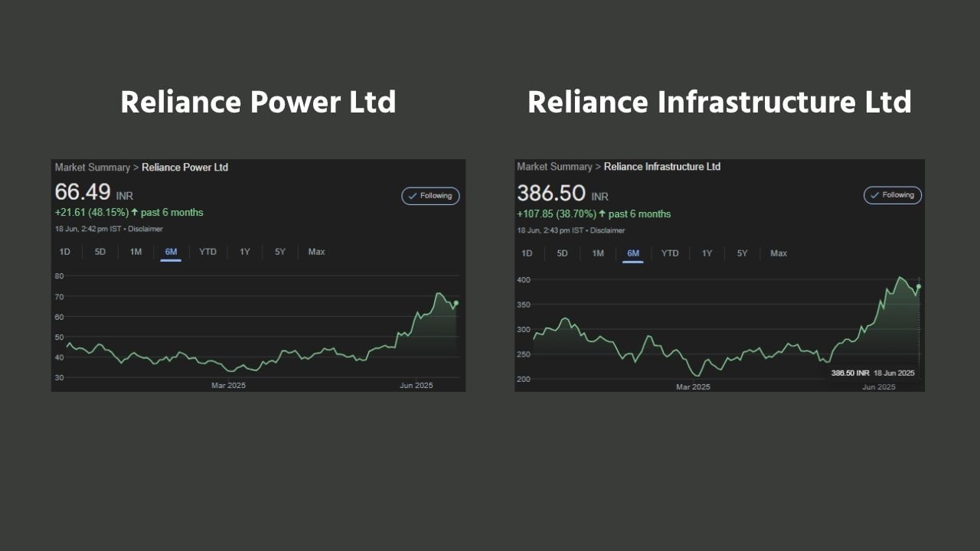Click the Reliance Power Ltd breadcrumb name

[185, 168]
